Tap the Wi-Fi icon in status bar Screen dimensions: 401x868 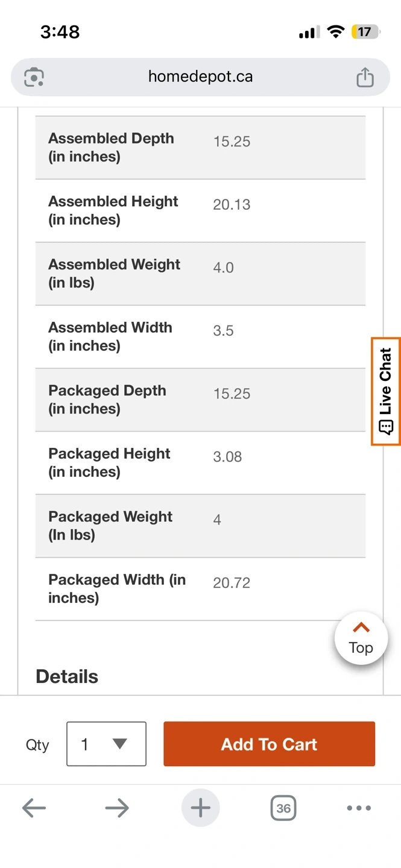335,32
